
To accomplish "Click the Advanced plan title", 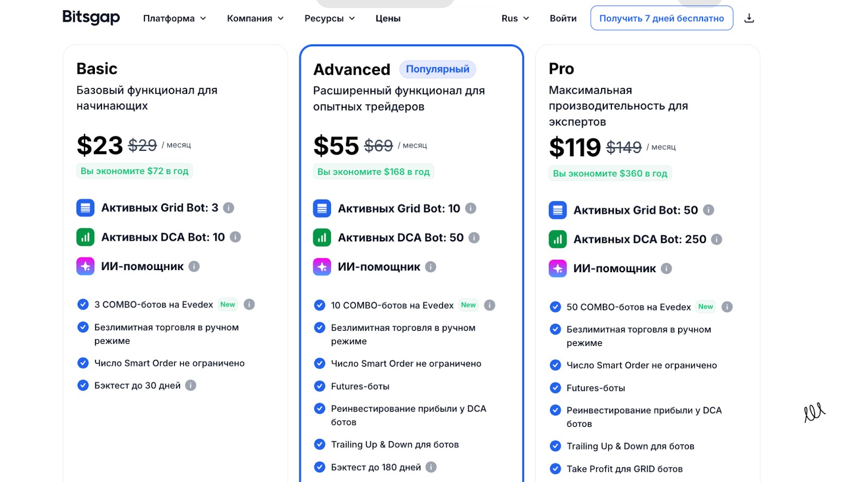I will 352,69.
